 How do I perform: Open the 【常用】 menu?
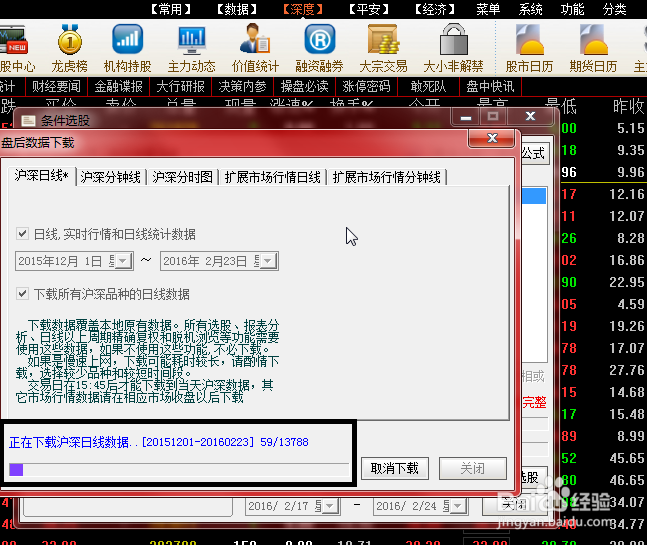pyautogui.click(x=170, y=9)
